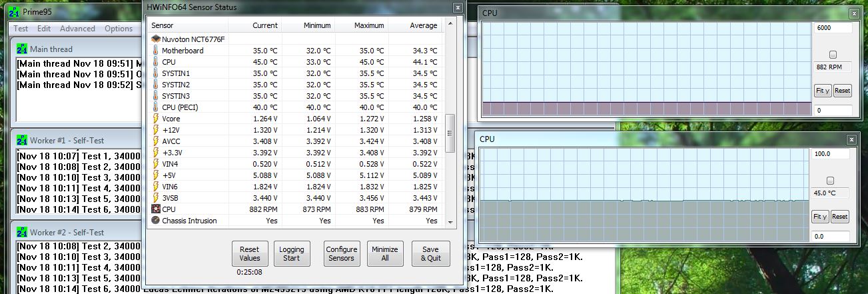Click the sensor list scrollbar down arrow

(x=450, y=221)
